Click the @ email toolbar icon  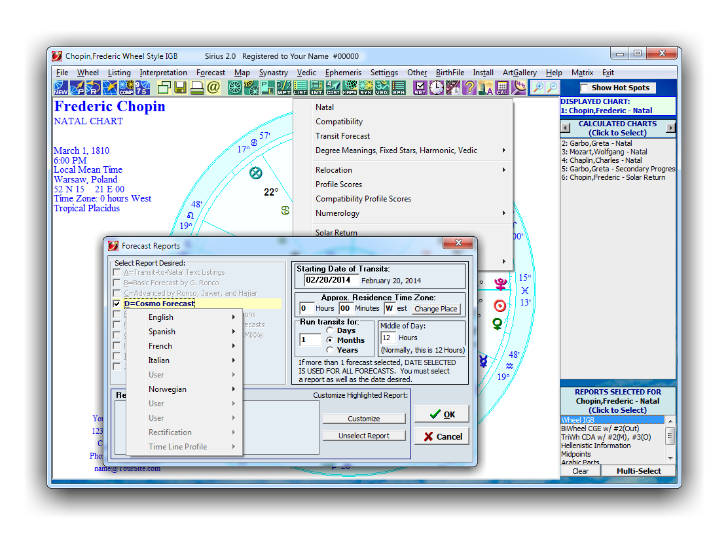pyautogui.click(x=213, y=88)
